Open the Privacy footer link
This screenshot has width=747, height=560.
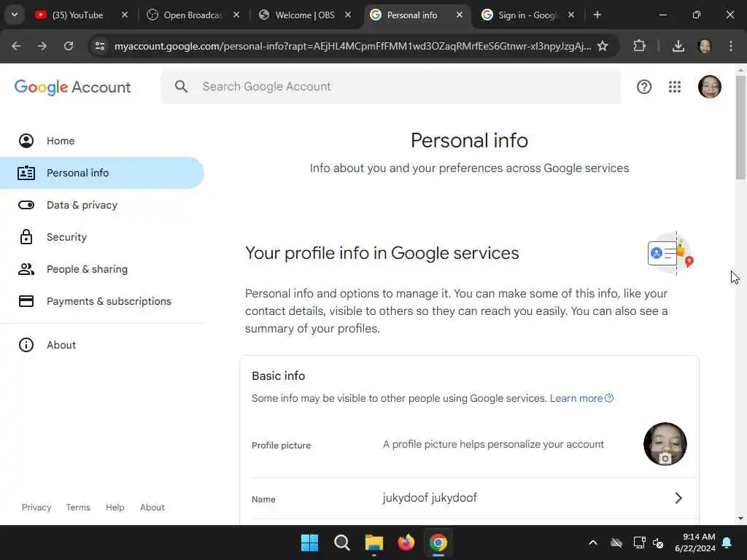(x=36, y=507)
